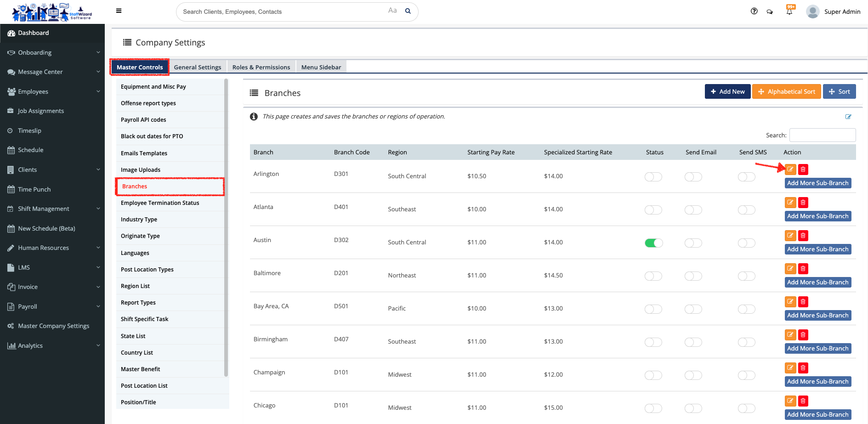Open the notifications bell icon
Image resolution: width=868 pixels, height=424 pixels.
point(789,12)
